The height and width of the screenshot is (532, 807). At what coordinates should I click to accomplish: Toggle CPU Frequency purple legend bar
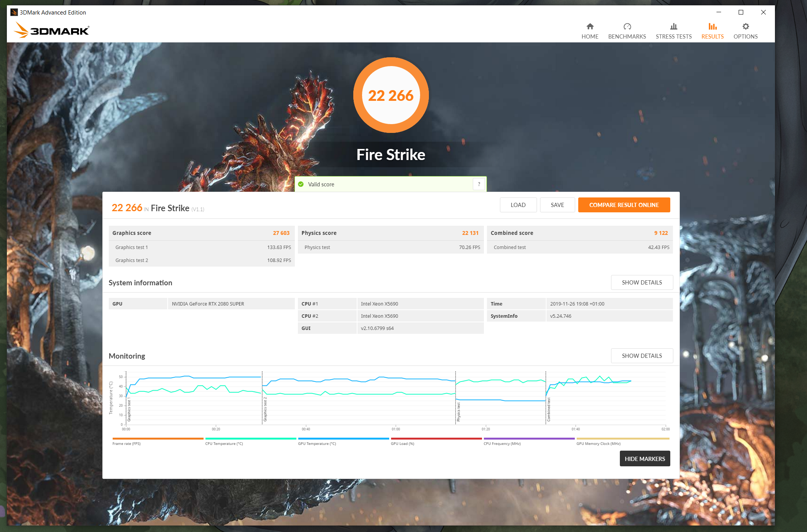(x=529, y=438)
